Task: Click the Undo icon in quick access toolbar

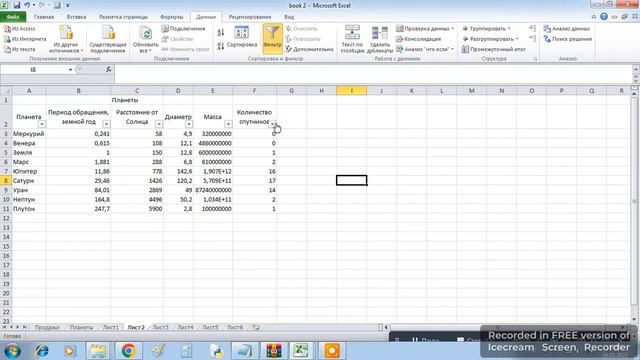Action: tap(27, 5)
